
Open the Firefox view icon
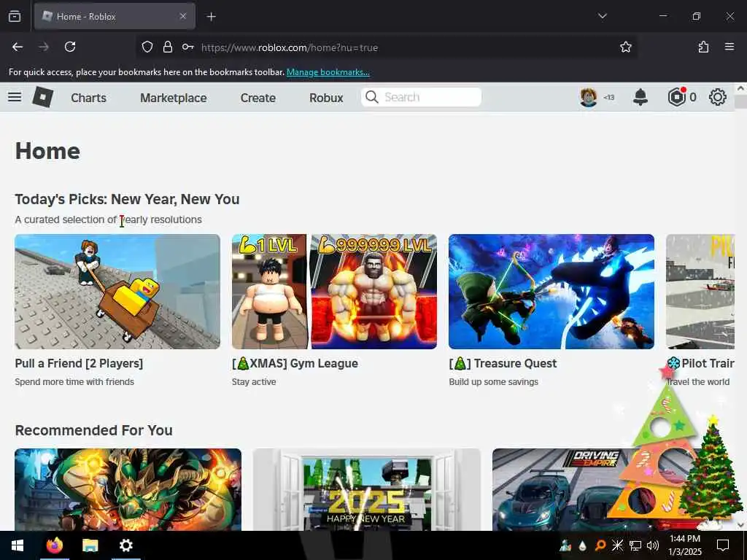tap(15, 16)
